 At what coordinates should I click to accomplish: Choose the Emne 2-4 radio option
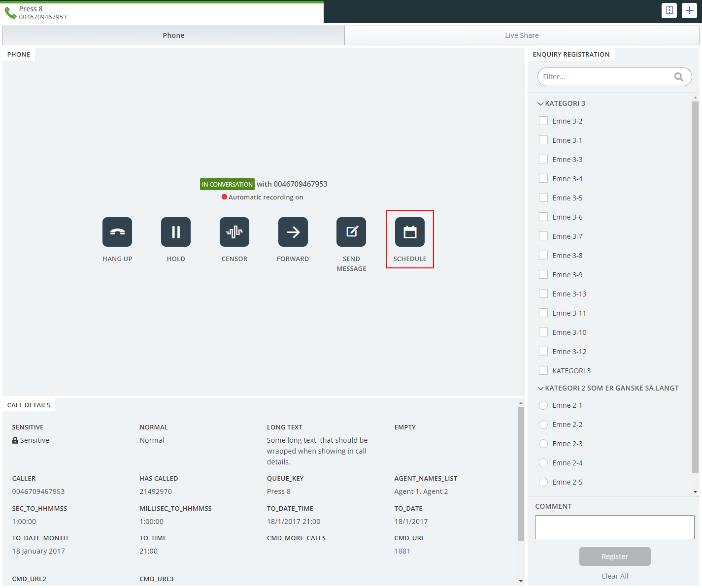click(543, 463)
